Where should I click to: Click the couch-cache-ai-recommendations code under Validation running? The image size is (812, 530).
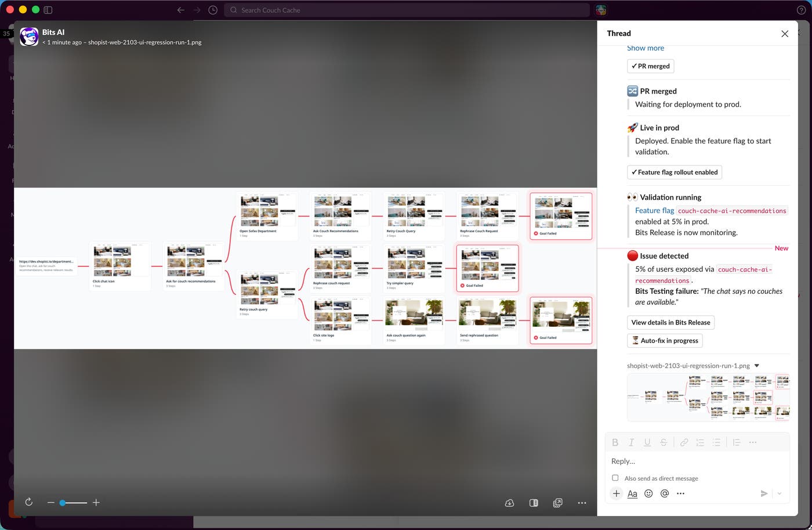click(732, 211)
